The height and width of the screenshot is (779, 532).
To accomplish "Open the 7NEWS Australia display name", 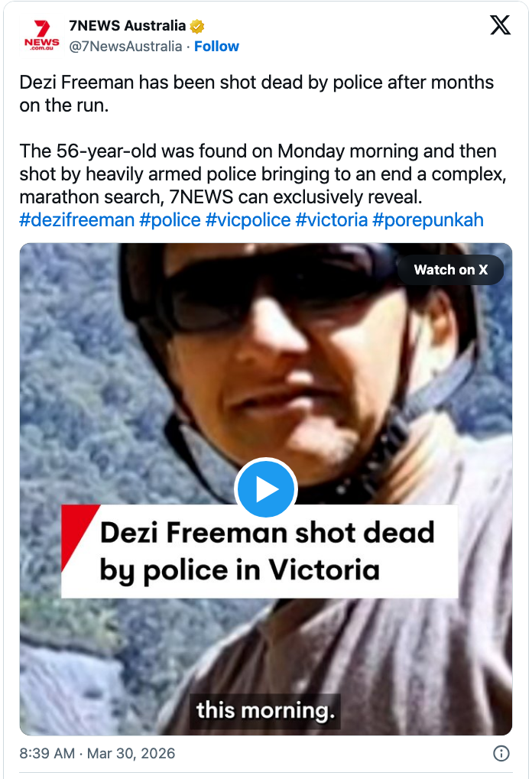I will coord(127,27).
